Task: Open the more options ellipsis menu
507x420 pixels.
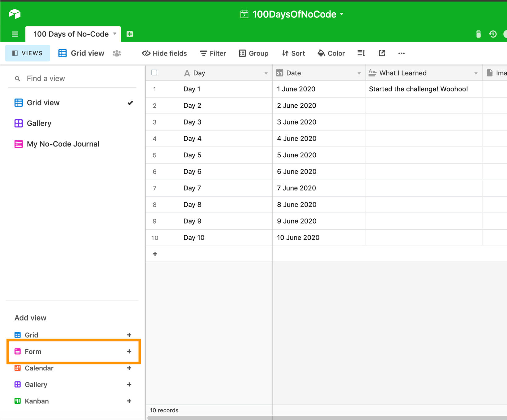Action: tap(401, 53)
